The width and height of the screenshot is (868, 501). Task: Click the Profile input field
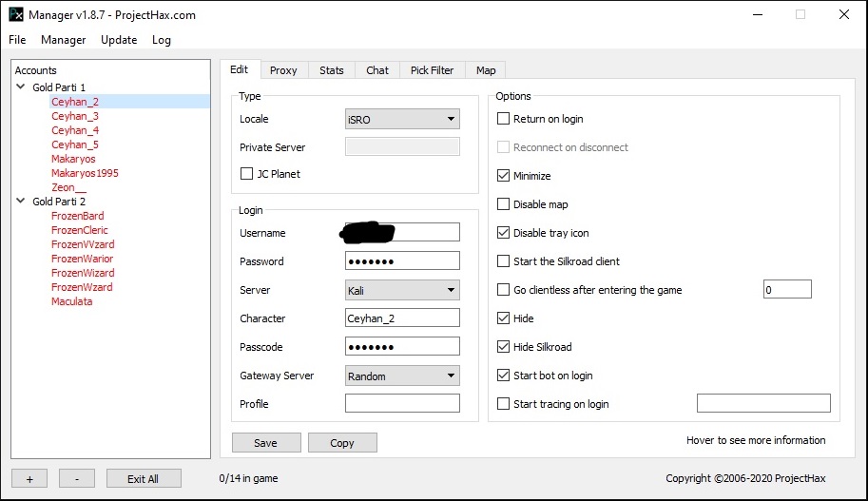402,404
